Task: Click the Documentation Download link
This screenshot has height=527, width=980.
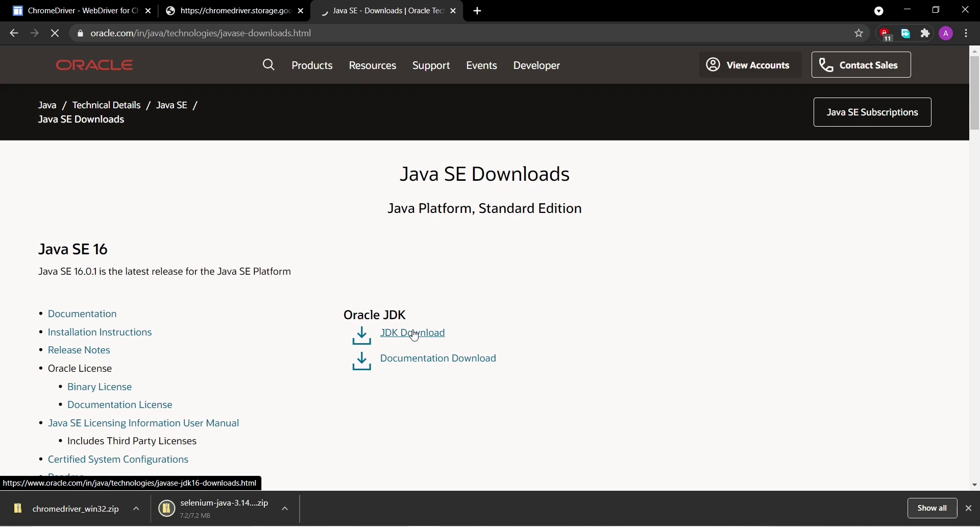Action: pos(438,358)
